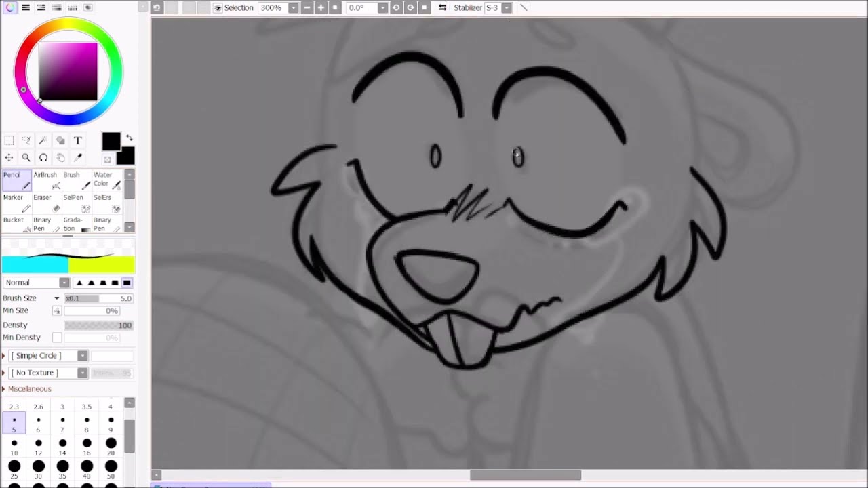Zoom out with the minus button
Viewport: 868px width, 488px height.
[x=307, y=7]
